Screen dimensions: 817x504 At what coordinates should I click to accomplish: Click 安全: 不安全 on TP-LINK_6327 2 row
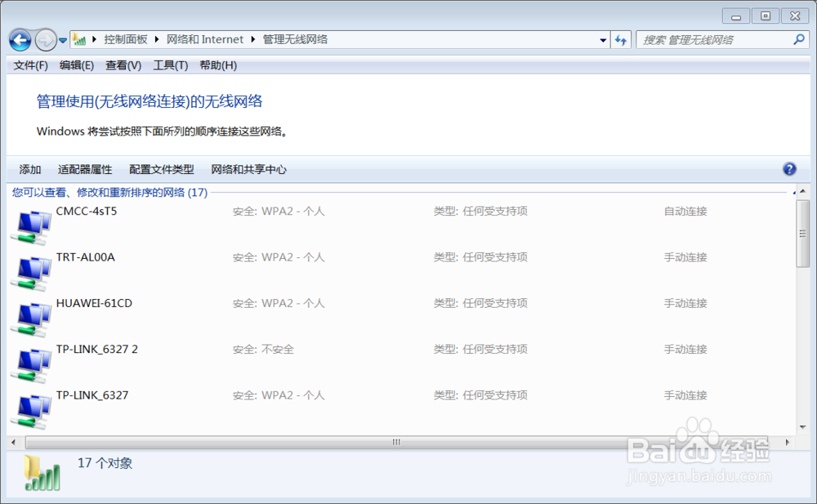(x=263, y=349)
